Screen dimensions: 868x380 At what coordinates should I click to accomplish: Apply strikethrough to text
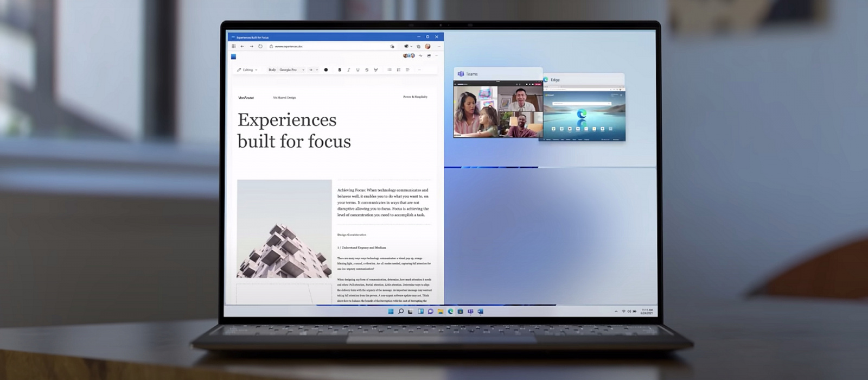(x=367, y=70)
